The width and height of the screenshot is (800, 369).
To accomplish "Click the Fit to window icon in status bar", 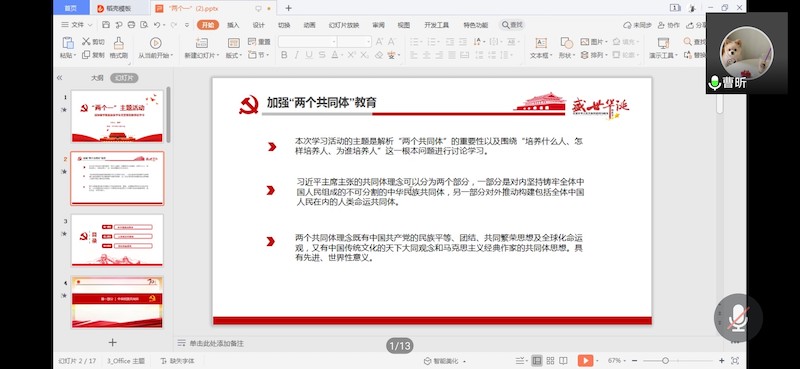I will click(x=735, y=360).
